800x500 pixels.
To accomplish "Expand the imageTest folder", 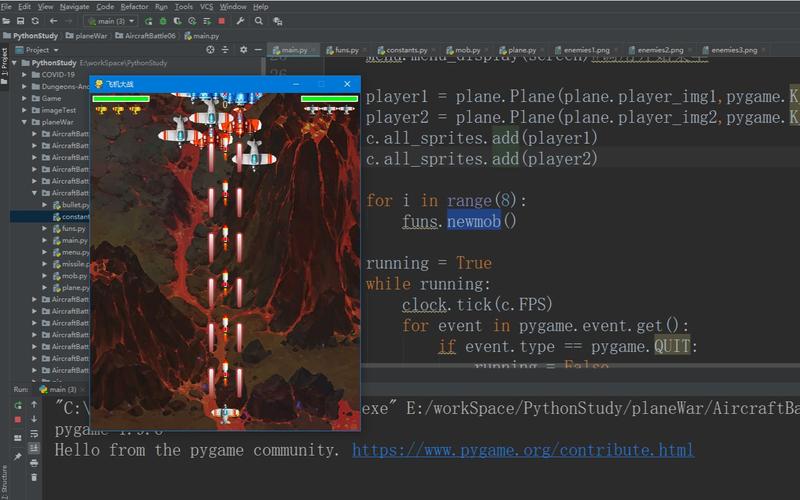I will 24,110.
